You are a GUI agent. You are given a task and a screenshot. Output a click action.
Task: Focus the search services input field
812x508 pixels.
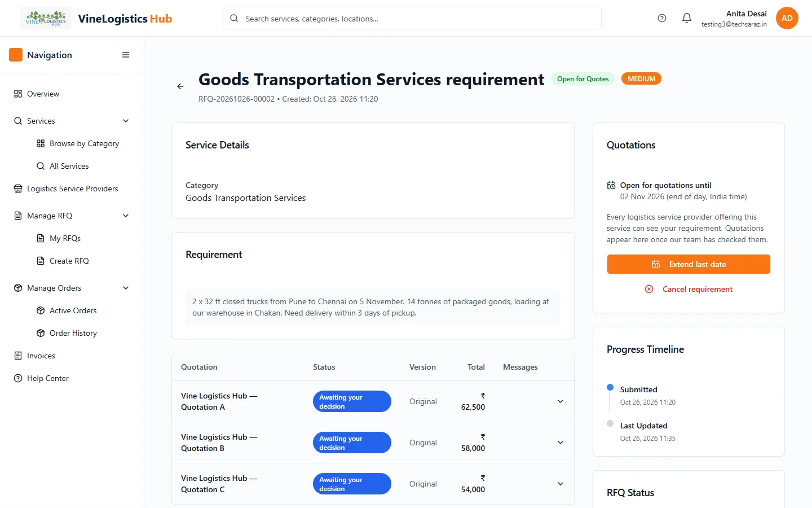click(412, 18)
